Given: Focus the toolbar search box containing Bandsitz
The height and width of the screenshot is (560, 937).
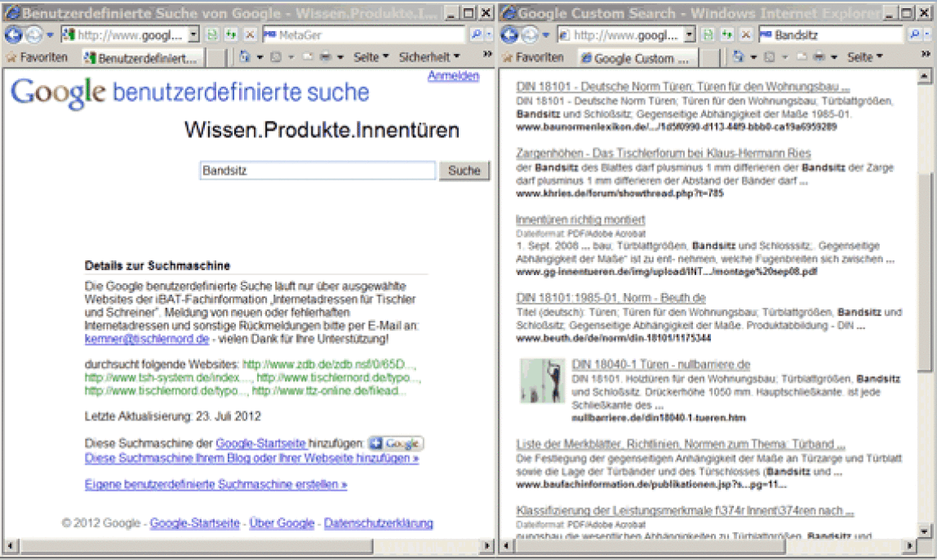Looking at the screenshot, I should coord(830,35).
